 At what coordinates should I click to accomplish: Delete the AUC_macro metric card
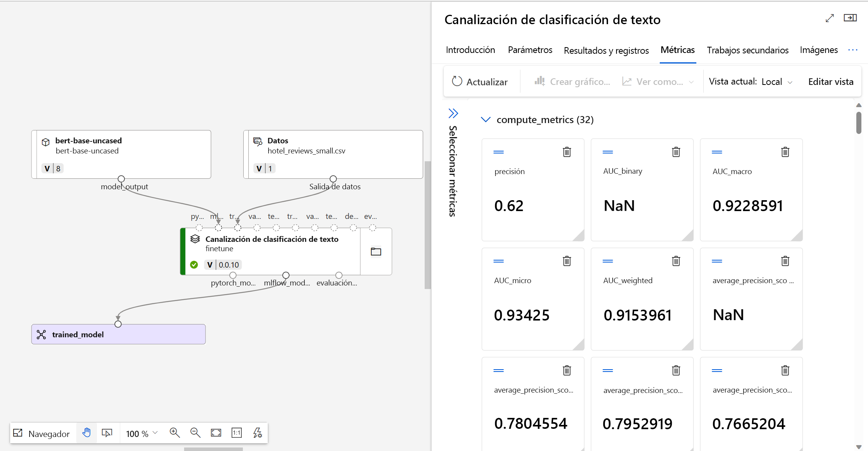785,152
